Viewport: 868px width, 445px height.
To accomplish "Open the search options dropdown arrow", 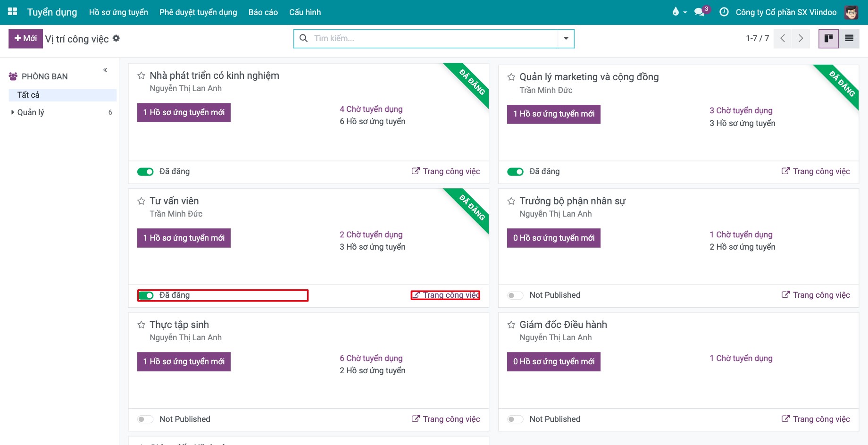I will 566,38.
